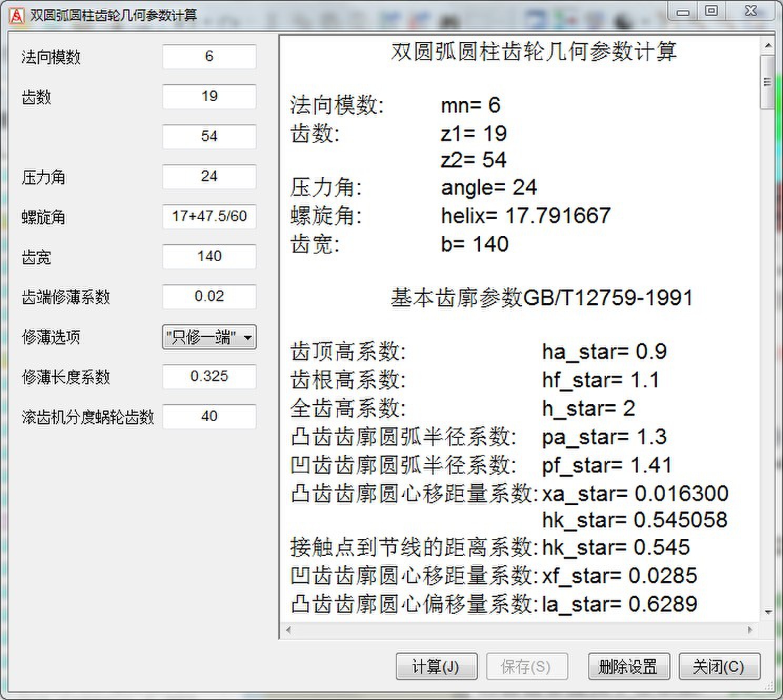Click the value 'xf_star= 0.0285'

pyautogui.click(x=619, y=576)
